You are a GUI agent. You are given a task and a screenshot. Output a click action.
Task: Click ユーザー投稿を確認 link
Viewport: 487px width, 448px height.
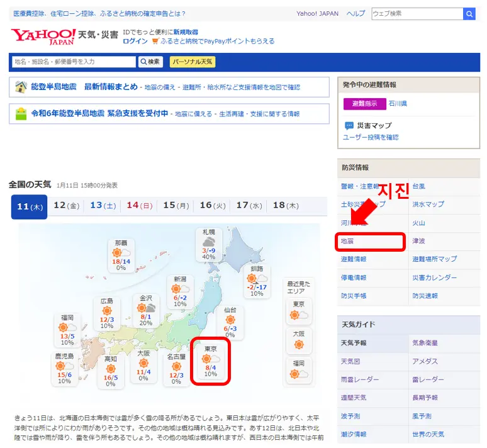371,137
